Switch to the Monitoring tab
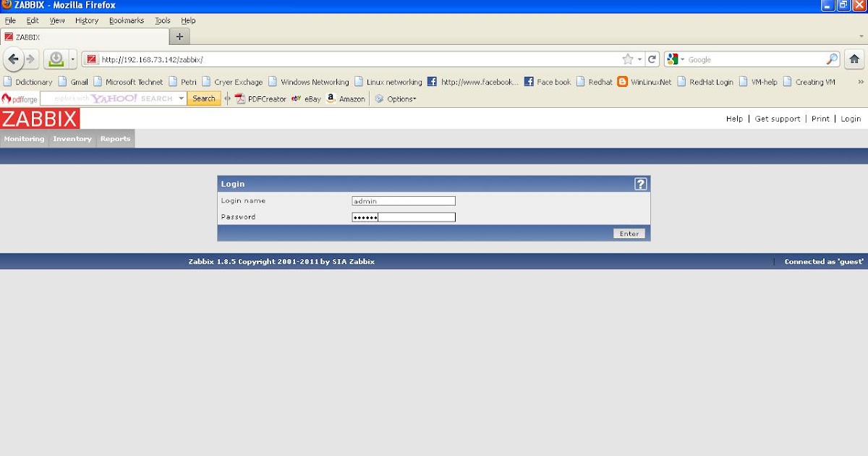868x456 pixels. [24, 139]
